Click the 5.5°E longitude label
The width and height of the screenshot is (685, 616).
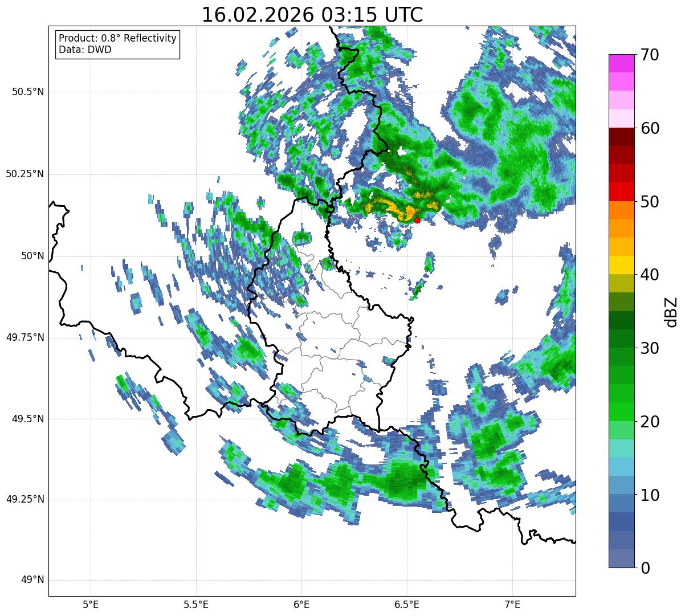(x=196, y=604)
